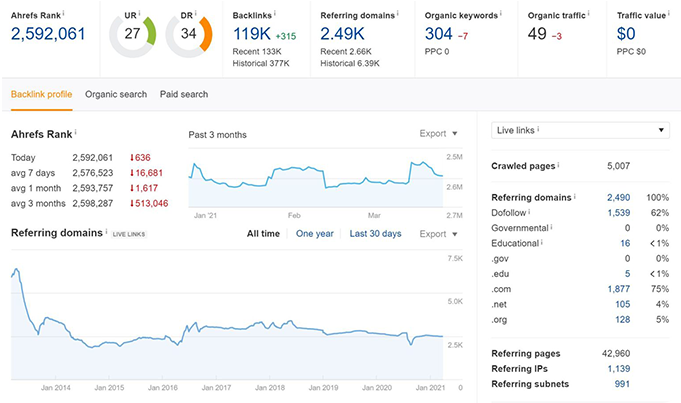681x403 pixels.
Task: Open the 16 Educational domains count
Action: (x=625, y=243)
